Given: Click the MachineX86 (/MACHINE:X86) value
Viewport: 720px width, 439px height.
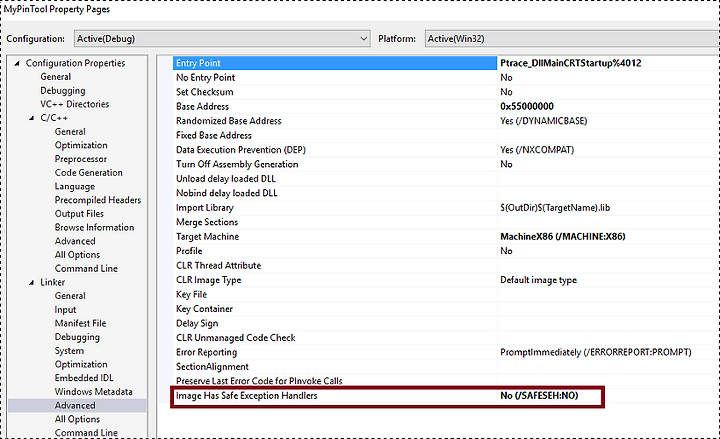Looking at the screenshot, I should click(562, 236).
